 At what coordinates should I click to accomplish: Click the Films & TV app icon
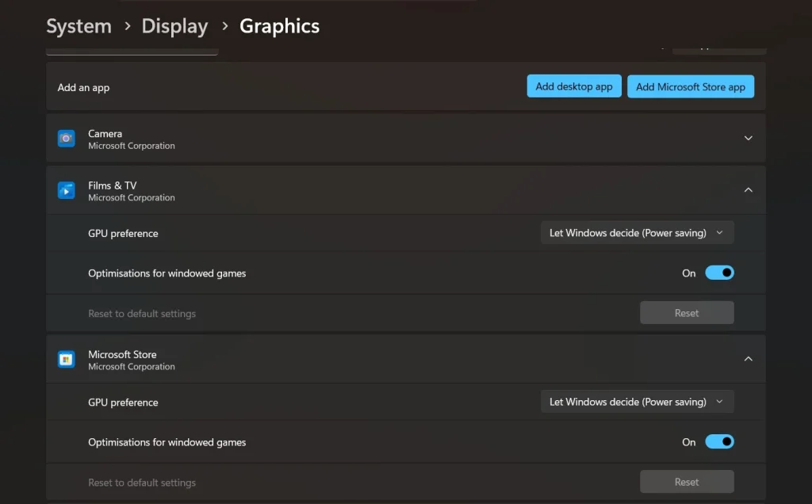coord(66,190)
